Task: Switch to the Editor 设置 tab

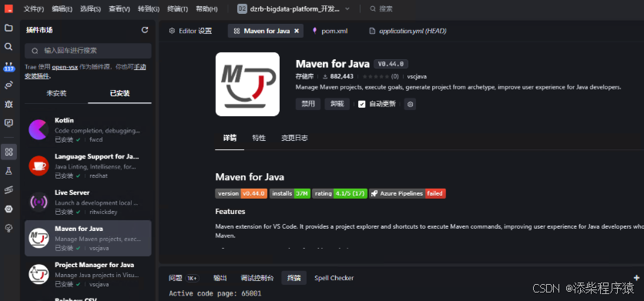Action: click(190, 31)
